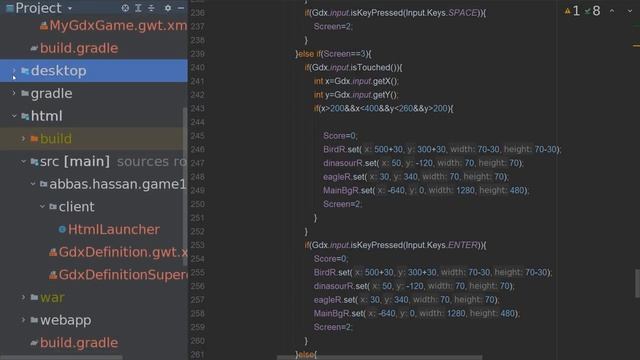This screenshot has width=640, height=360.
Task: Click the 'isTouched()' call
Action: pos(374,68)
